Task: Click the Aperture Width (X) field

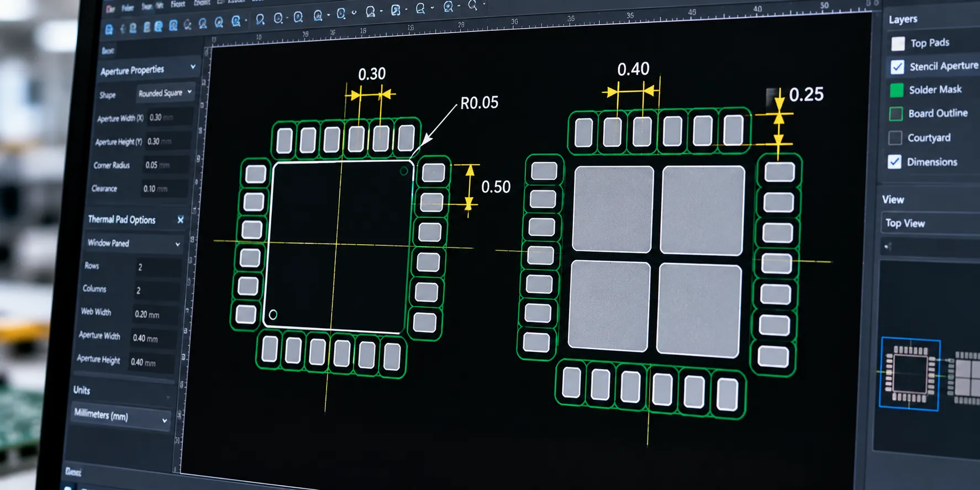Action: coord(169,117)
